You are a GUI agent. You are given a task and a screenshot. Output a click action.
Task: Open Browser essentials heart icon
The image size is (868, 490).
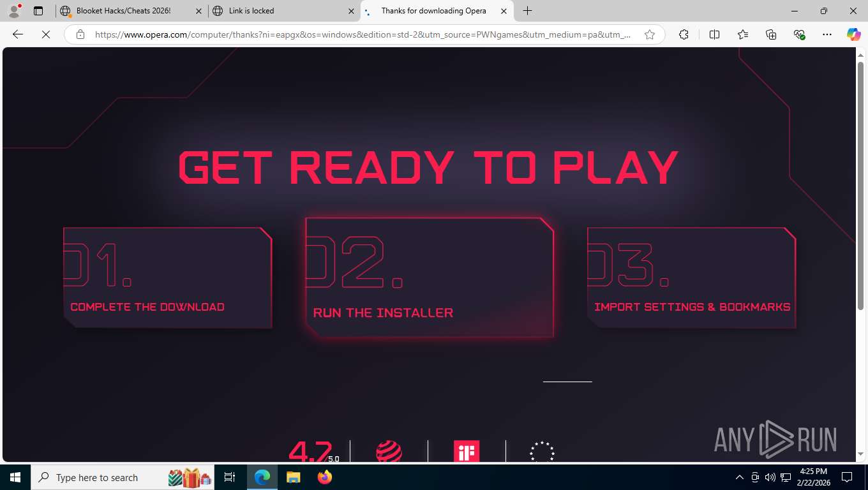click(x=799, y=34)
